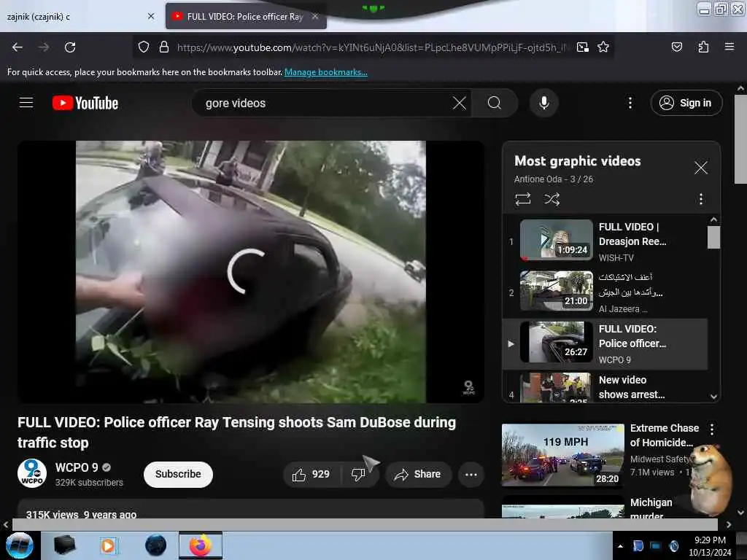This screenshot has height=560, width=747.
Task: Select the current WCPO 9 26:27 playlist item
Action: pyautogui.click(x=605, y=344)
